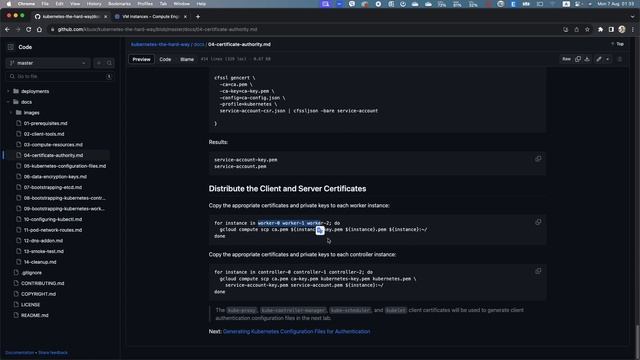Open 03-compute-resources.md in file tree

tap(53, 144)
